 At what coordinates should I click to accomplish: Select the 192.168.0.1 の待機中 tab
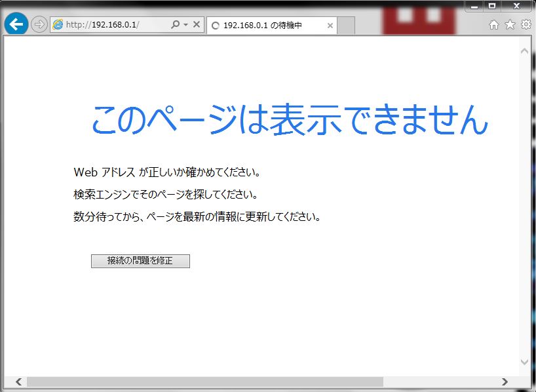tap(272, 26)
